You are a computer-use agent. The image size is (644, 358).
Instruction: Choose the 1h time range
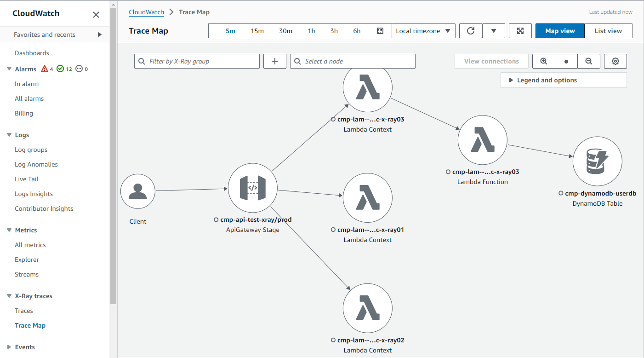[311, 31]
